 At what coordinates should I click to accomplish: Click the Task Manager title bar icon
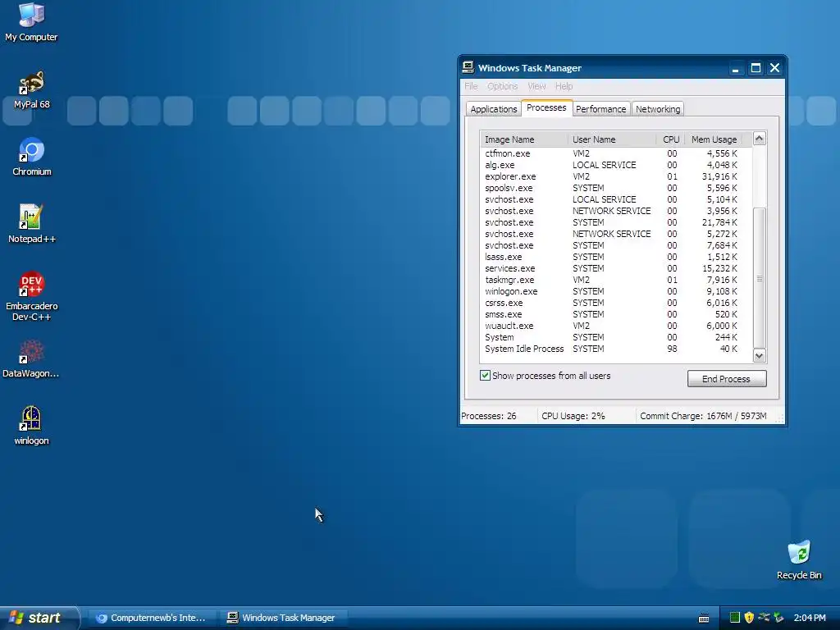(x=468, y=67)
